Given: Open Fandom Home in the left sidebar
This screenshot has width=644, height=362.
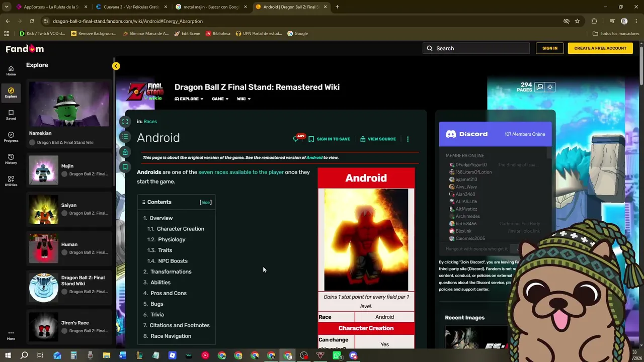Looking at the screenshot, I should click(x=11, y=70).
